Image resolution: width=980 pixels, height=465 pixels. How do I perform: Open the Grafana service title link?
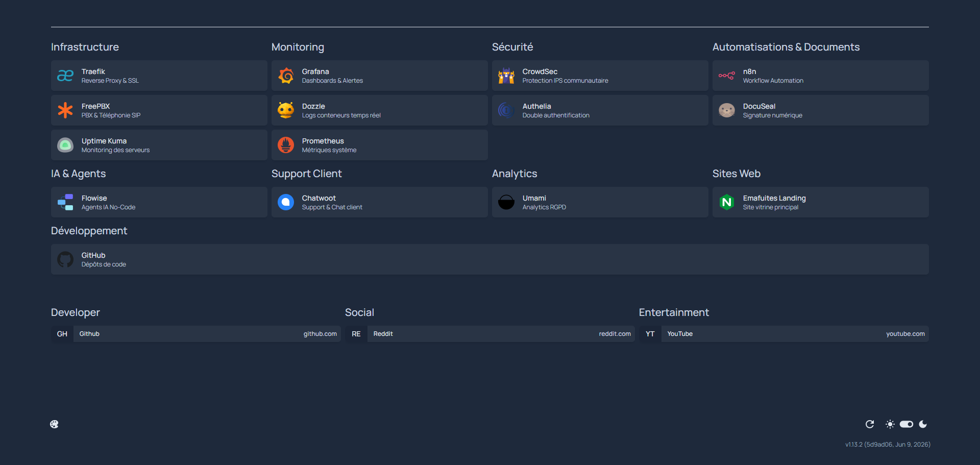coord(315,71)
